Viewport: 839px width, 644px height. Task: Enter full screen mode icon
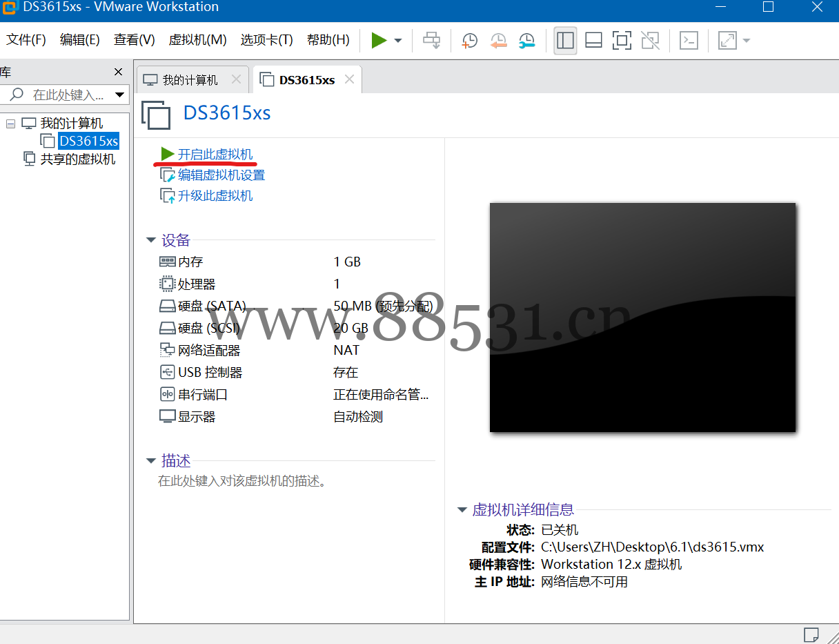622,40
